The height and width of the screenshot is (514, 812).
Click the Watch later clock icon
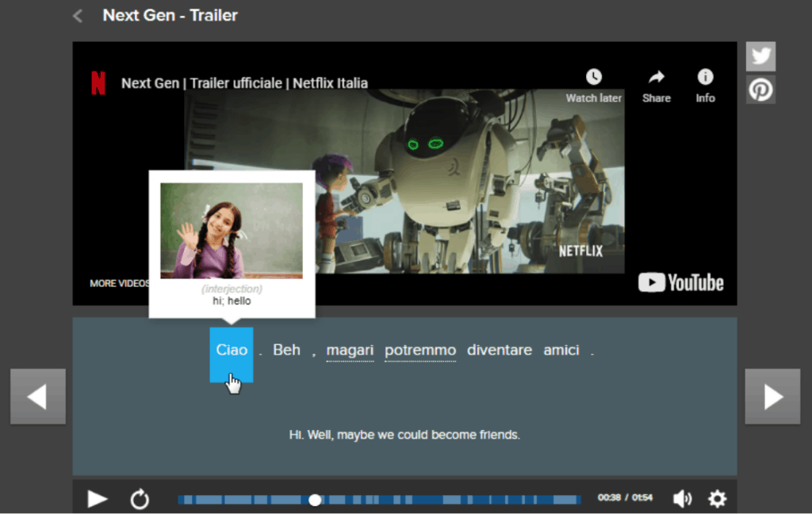coord(593,77)
